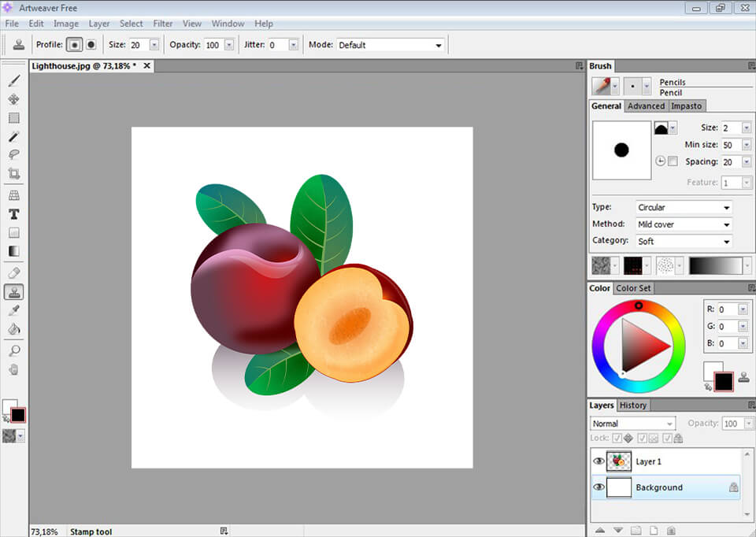Toggle visibility of the Background layer
756x537 pixels.
598,487
